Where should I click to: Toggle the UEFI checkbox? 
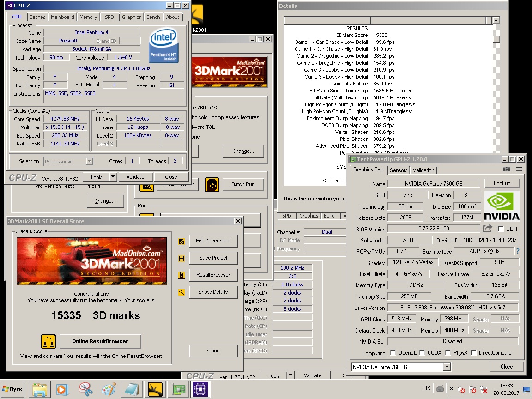pos(501,229)
